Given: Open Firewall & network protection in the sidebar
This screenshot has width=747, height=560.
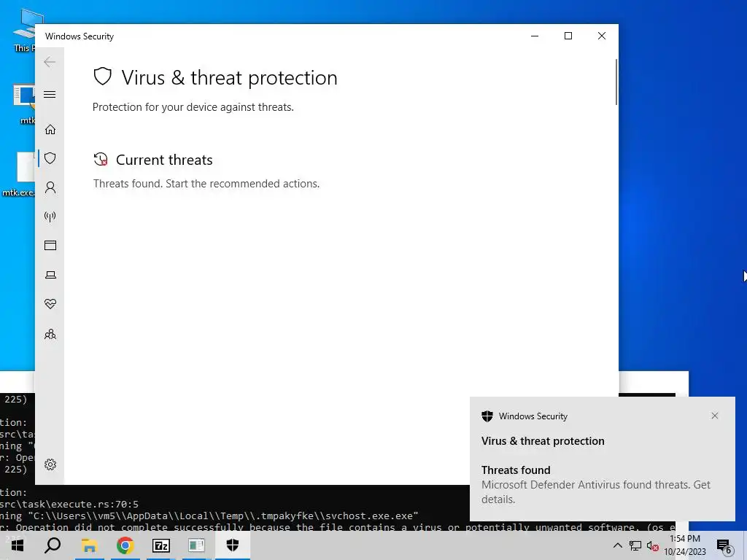Looking at the screenshot, I should pyautogui.click(x=50, y=217).
